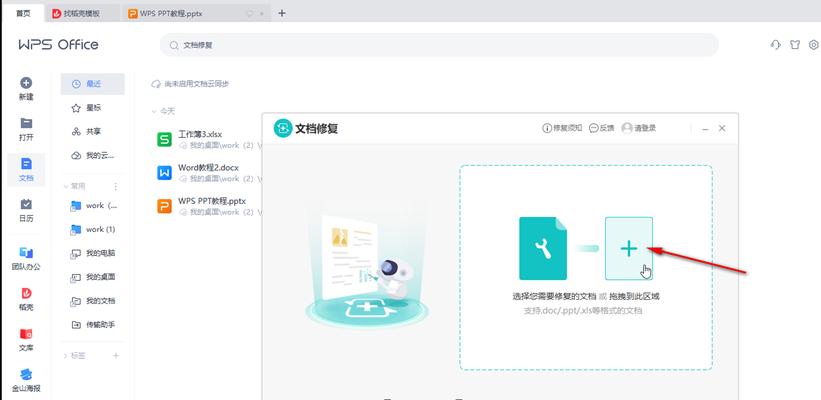Minimize the 文档修复 dialog
This screenshot has height=400, width=821.
point(705,128)
